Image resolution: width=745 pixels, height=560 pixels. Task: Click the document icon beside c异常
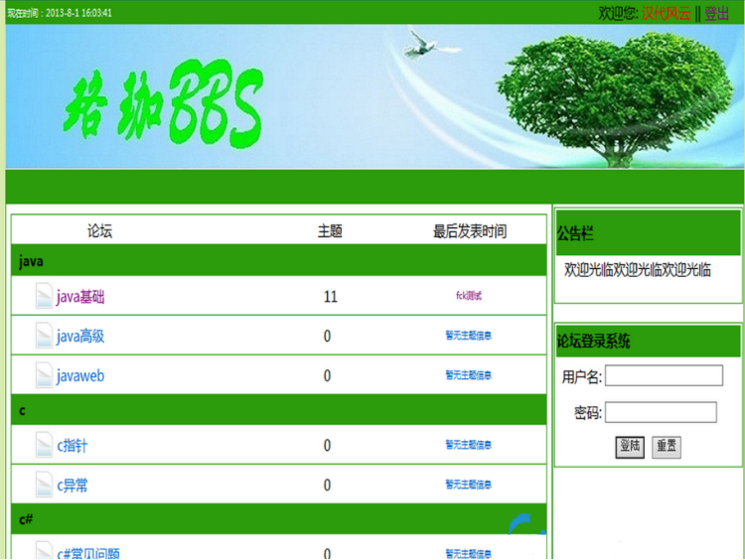[44, 485]
